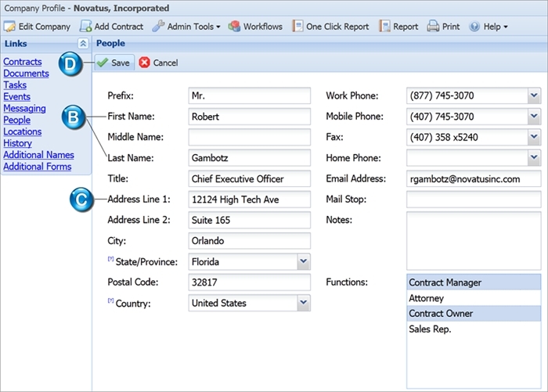Select Contract Owner in Functions list

[474, 314]
